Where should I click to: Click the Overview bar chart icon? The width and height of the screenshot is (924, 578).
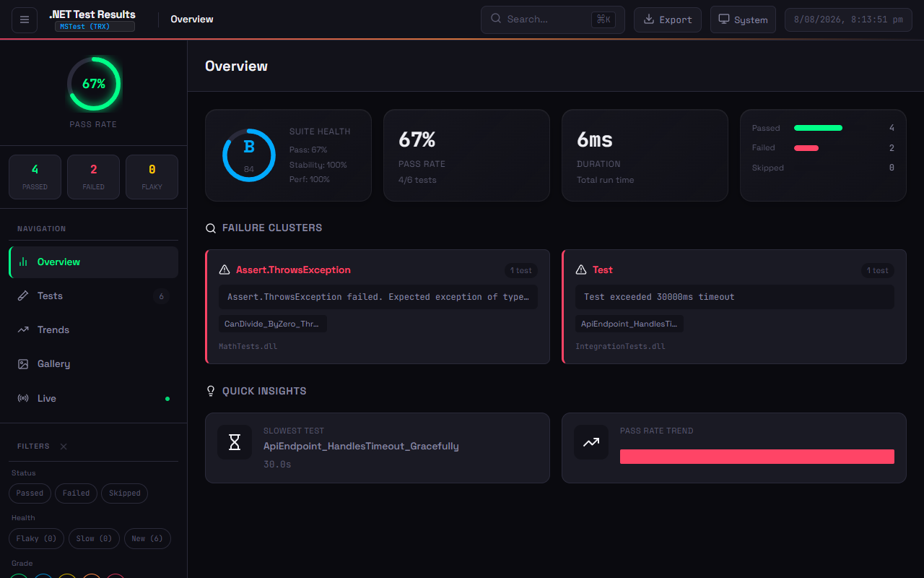pos(23,262)
